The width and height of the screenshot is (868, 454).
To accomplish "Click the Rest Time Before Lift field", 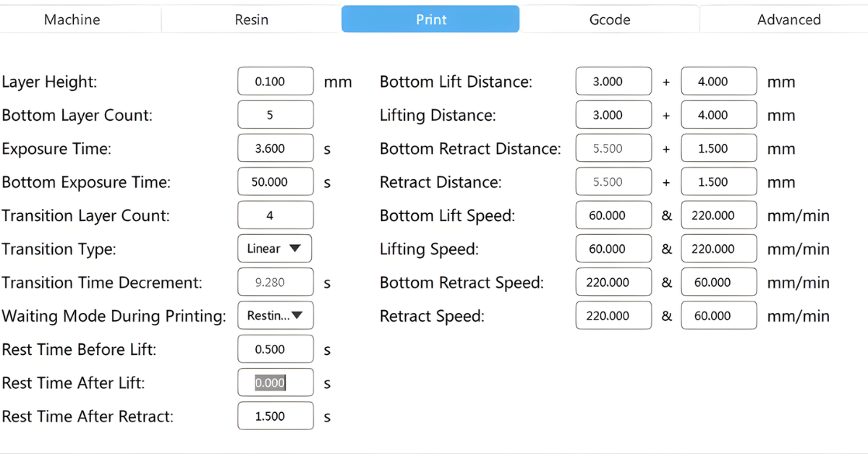I will click(x=276, y=349).
